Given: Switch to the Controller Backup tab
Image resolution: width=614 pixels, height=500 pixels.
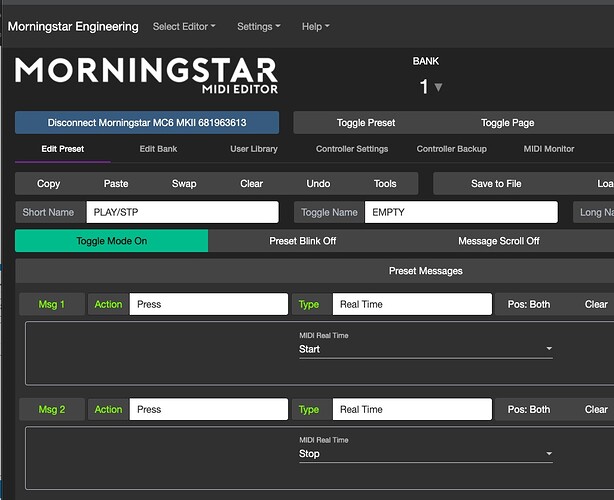Looking at the screenshot, I should coord(451,149).
